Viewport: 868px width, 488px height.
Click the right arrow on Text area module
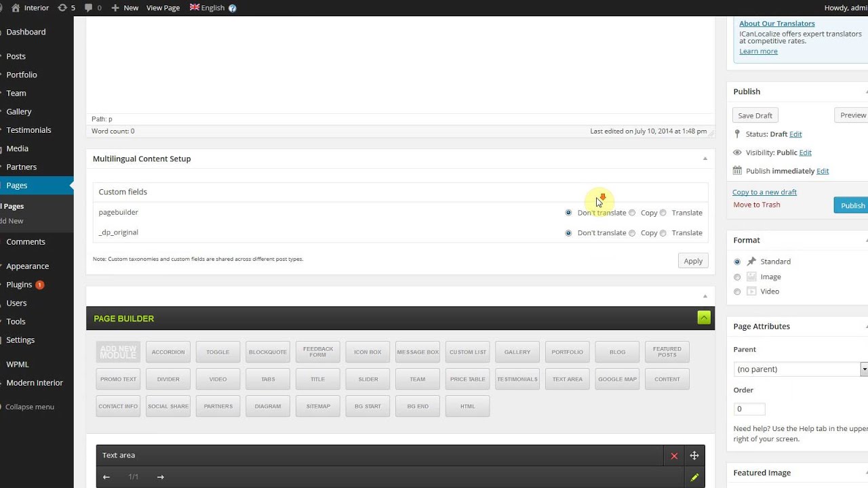point(161,477)
